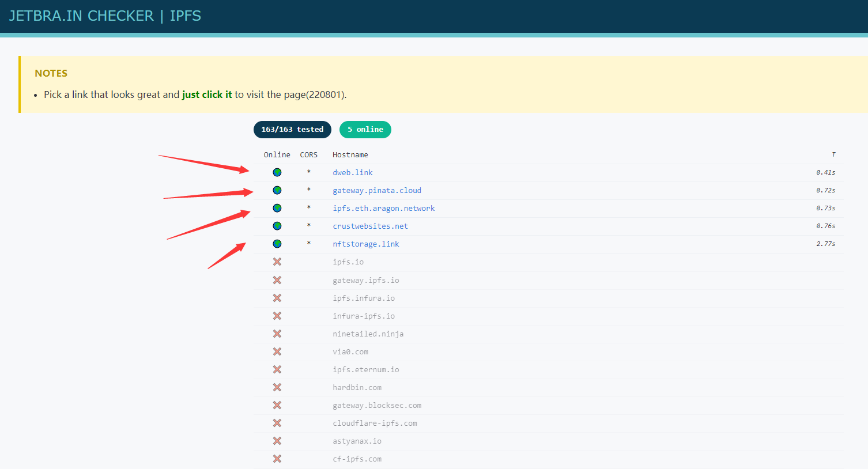
Task: Click the Online column header
Action: 277,154
